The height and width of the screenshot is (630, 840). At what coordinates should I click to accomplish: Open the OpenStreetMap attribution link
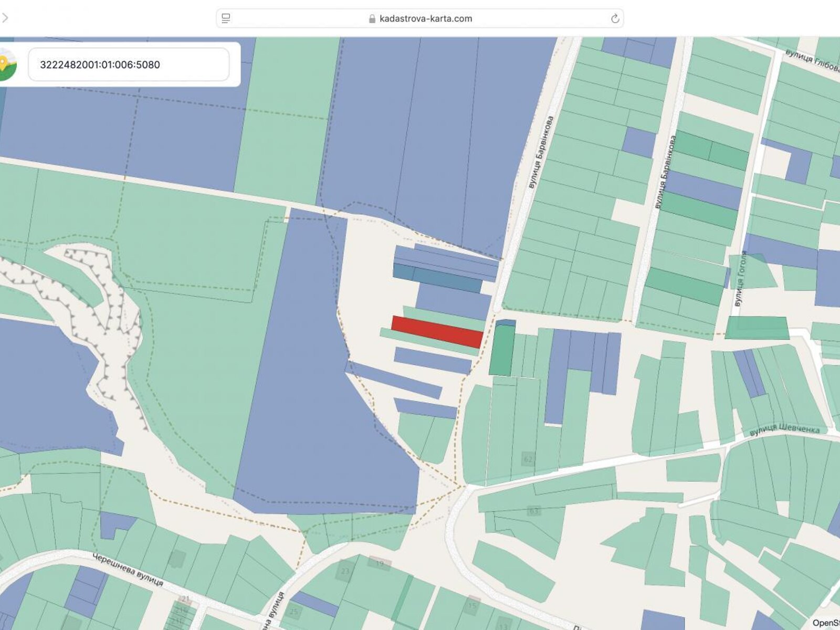826,623
